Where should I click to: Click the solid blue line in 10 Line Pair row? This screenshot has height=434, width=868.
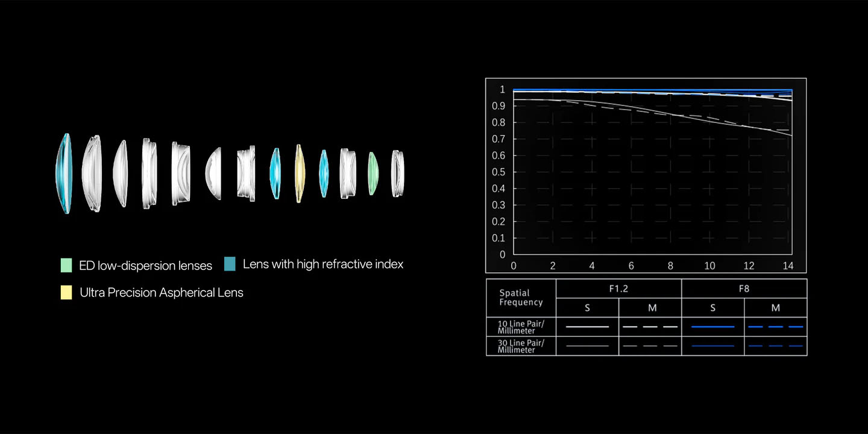[x=712, y=327]
